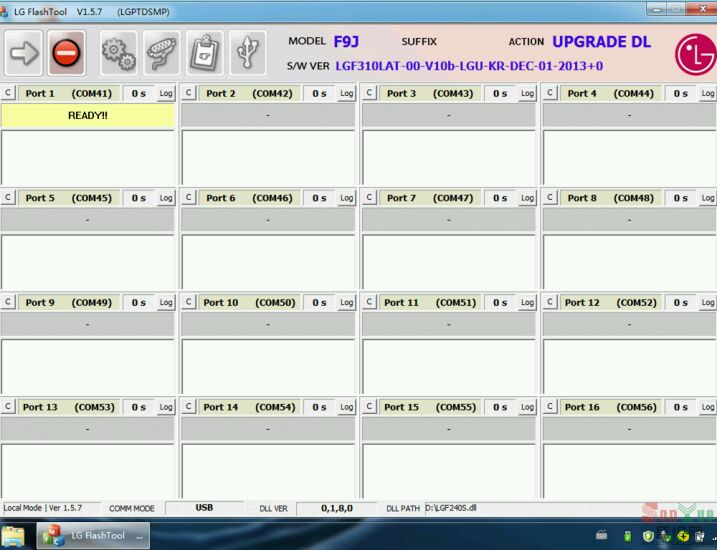This screenshot has width=717, height=550.
Task: Click the Port 11 (COM51) label
Action: (x=430, y=303)
